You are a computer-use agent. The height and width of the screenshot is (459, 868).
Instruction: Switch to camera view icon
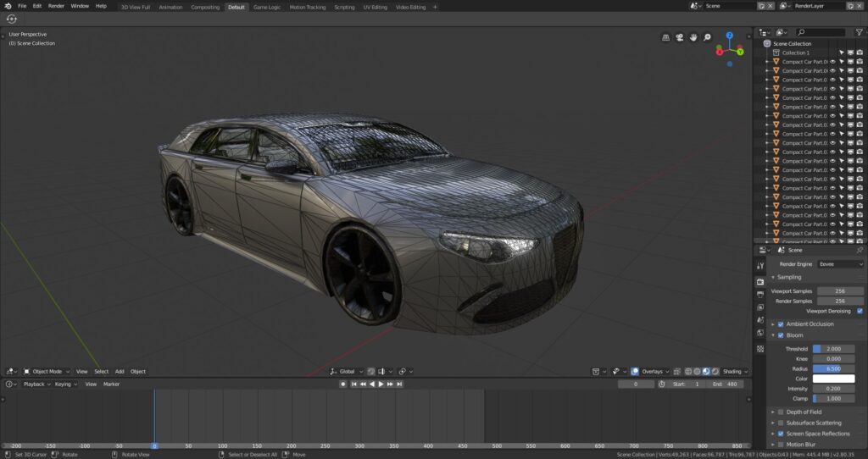(679, 37)
